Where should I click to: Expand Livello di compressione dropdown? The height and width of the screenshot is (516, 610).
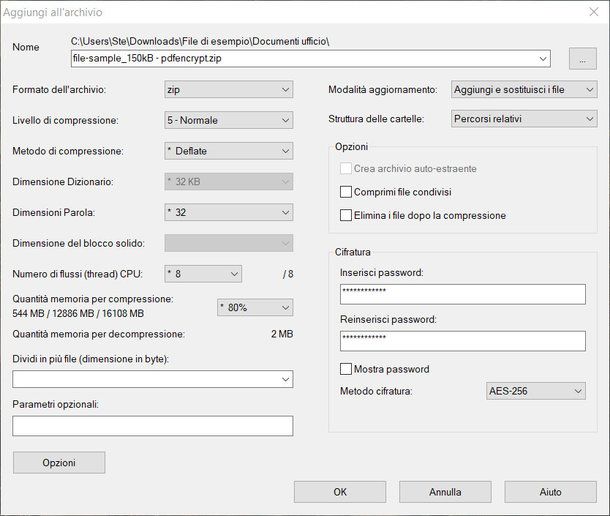click(x=228, y=121)
